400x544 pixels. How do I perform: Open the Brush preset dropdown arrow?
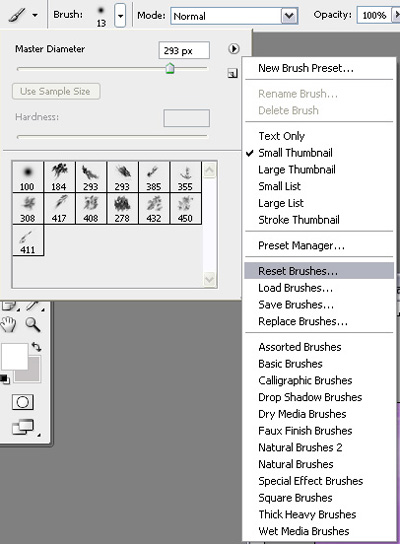(x=120, y=16)
